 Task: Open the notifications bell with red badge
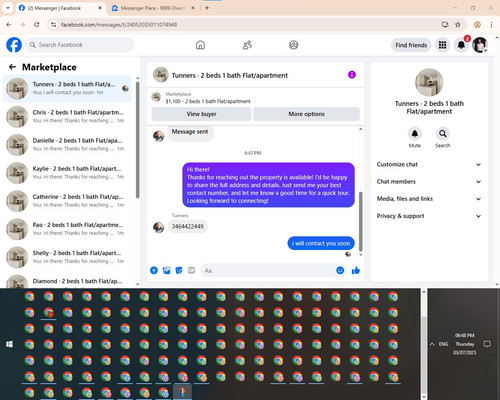click(461, 45)
